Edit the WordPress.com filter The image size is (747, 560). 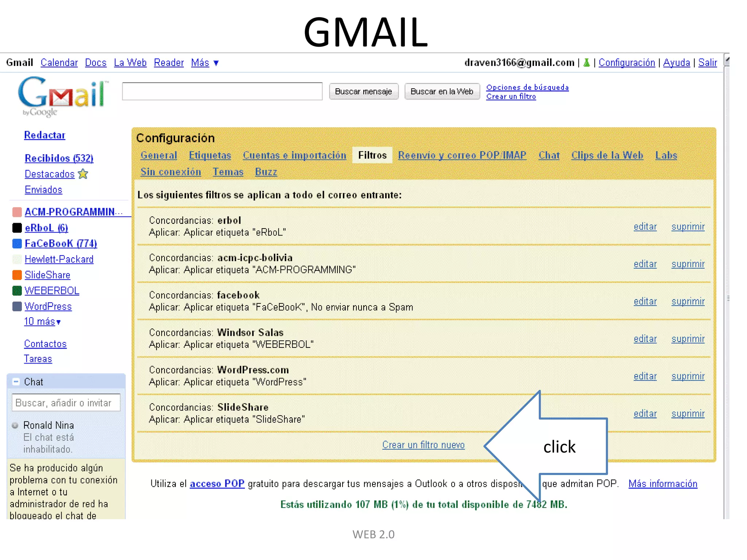[645, 376]
